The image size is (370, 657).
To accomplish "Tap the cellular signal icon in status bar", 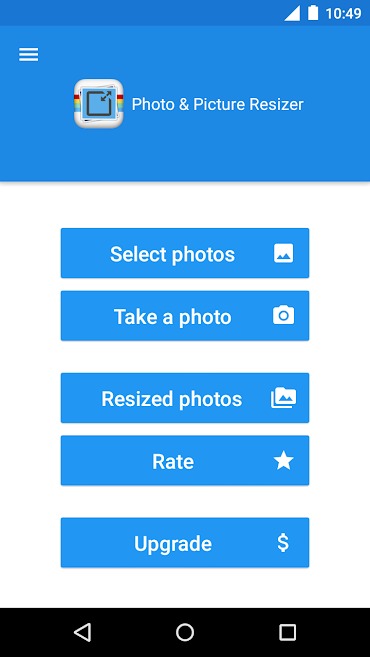I will point(292,13).
